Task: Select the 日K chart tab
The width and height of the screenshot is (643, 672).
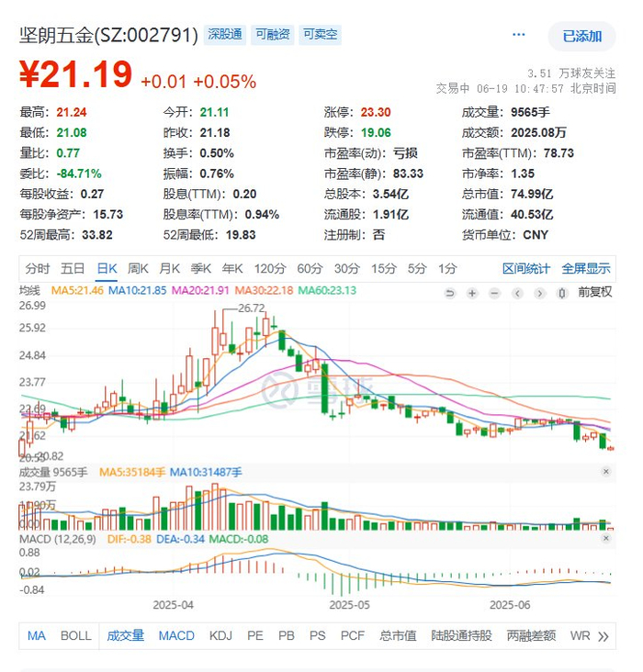Action: tap(107, 269)
